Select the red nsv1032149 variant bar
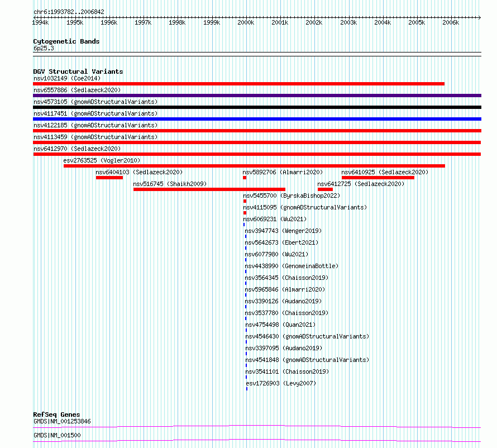The image size is (497, 448). (x=238, y=84)
